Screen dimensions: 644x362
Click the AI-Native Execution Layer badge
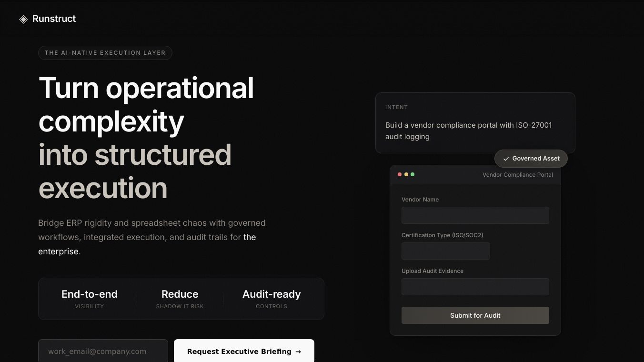coord(105,53)
